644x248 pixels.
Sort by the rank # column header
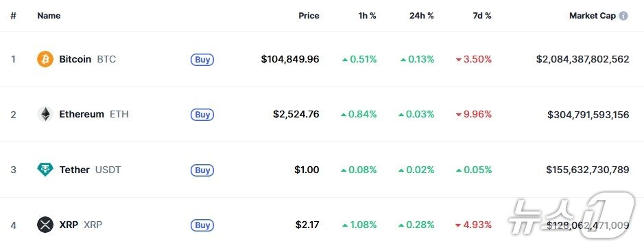pos(13,16)
